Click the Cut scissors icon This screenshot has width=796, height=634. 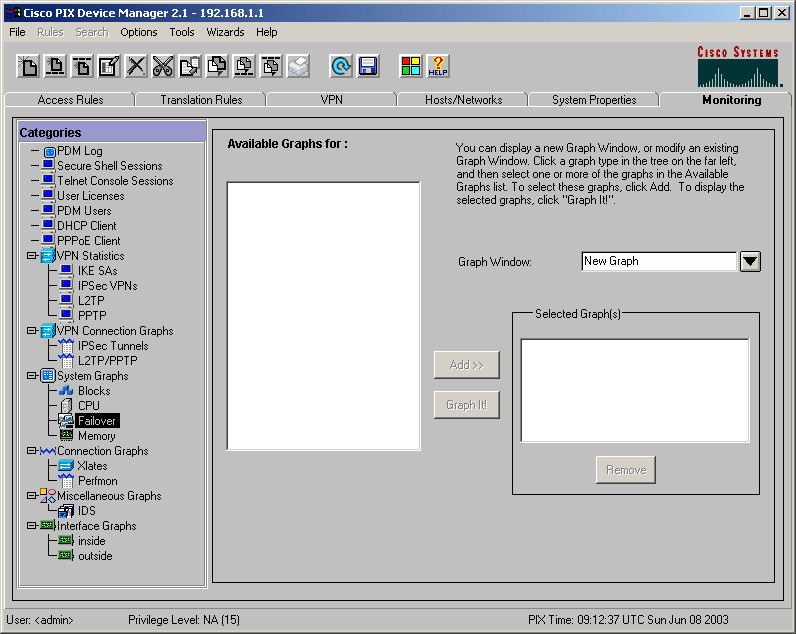pyautogui.click(x=162, y=66)
